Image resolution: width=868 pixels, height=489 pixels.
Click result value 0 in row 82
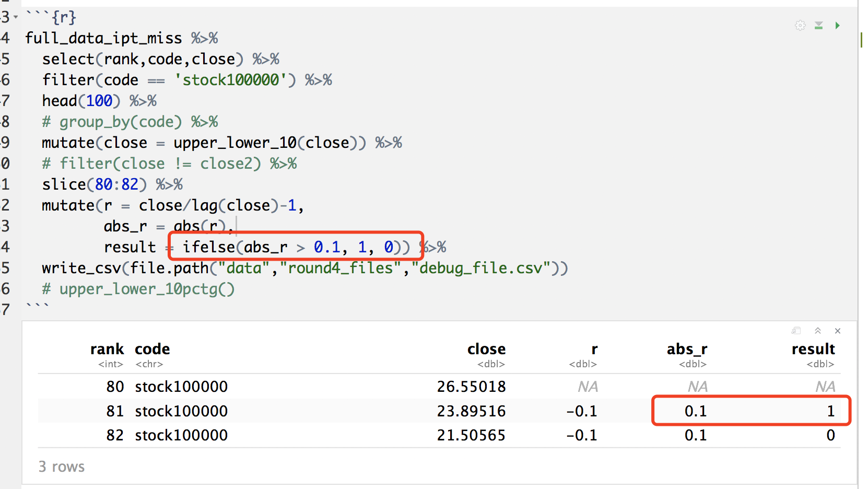(830, 435)
